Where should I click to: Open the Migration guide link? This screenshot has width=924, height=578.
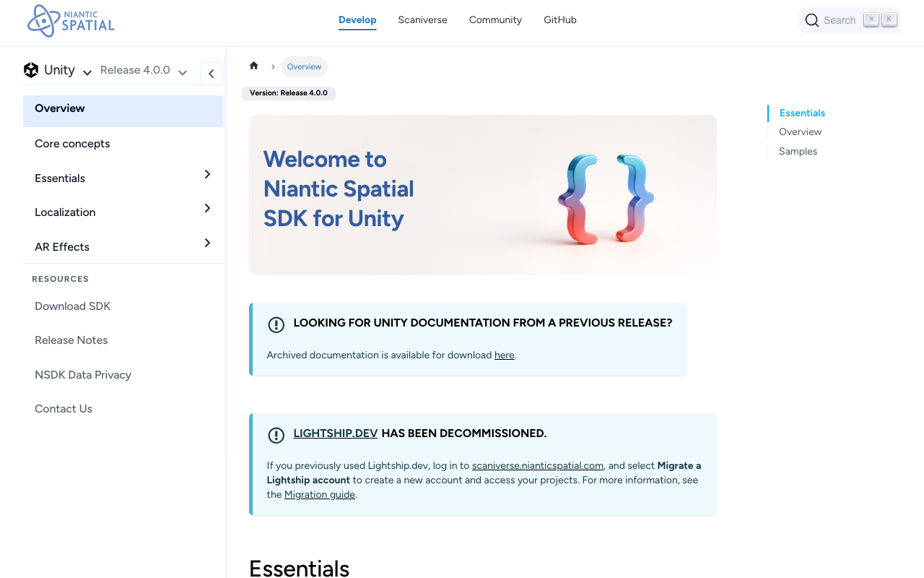click(320, 494)
